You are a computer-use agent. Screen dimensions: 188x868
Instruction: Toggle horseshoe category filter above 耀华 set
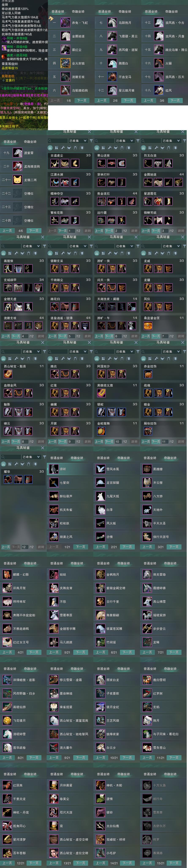pos(29,464)
